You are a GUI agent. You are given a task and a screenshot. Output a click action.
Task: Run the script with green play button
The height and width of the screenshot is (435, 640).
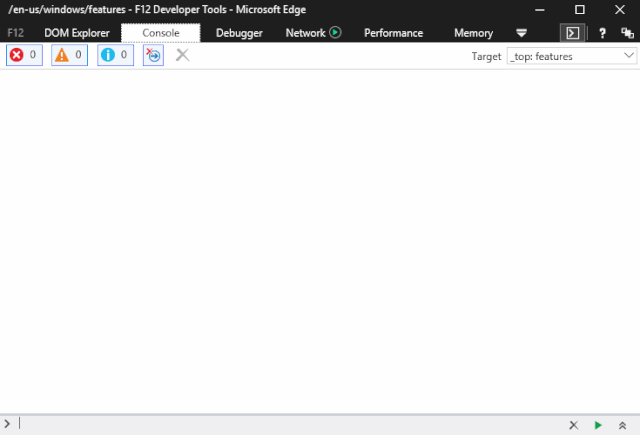click(598, 425)
